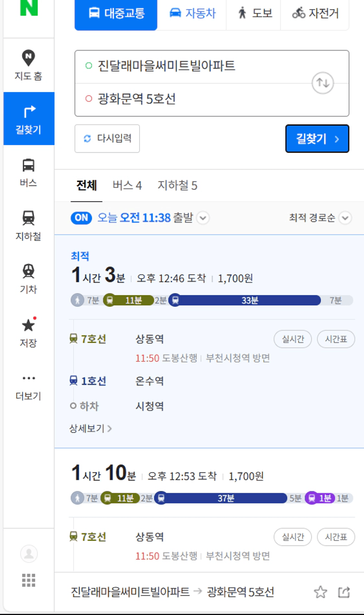This screenshot has height=615, width=364.
Task: Expand 상세보기 for the optimal route
Action: coord(90,428)
